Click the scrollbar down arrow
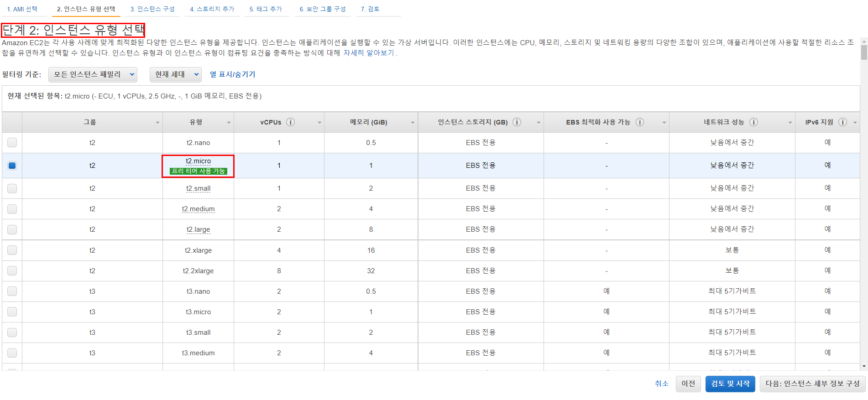868x400 pixels. click(x=864, y=366)
